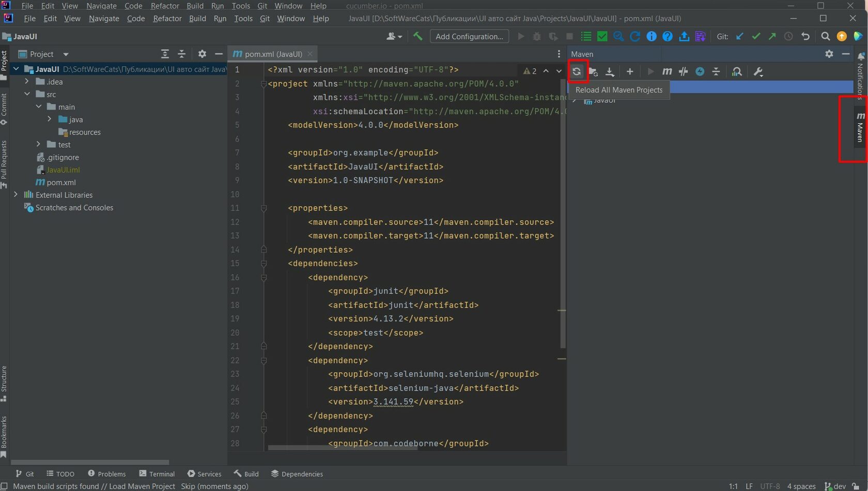Click the blue upload arrow toolbar icon
The height and width of the screenshot is (491, 868).
(x=684, y=36)
